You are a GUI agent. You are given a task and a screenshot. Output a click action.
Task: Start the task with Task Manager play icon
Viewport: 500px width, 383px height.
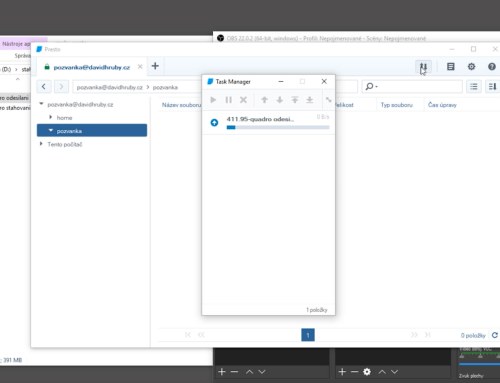(x=213, y=100)
